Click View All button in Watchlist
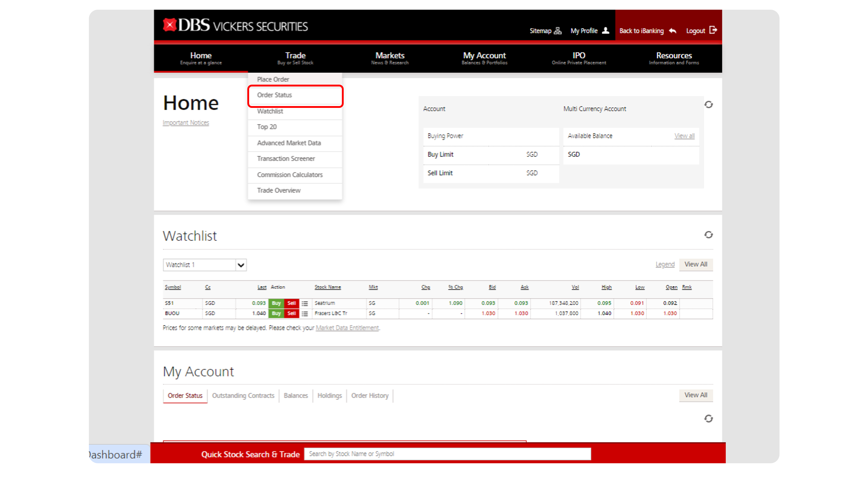This screenshot has height=500, width=868. pos(696,264)
